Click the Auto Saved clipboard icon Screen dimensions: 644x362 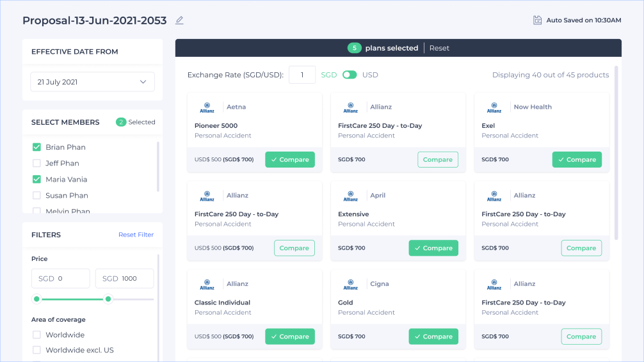click(x=538, y=20)
